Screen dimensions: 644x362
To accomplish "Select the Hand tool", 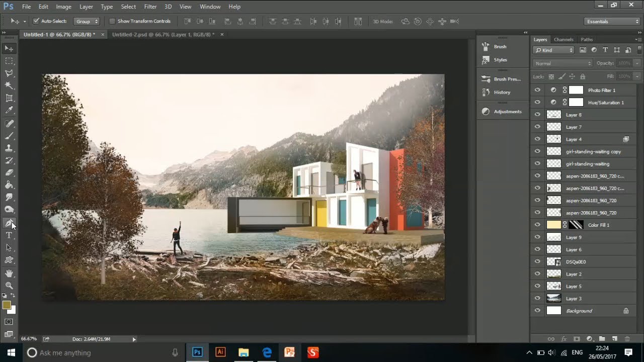I will point(8,274).
